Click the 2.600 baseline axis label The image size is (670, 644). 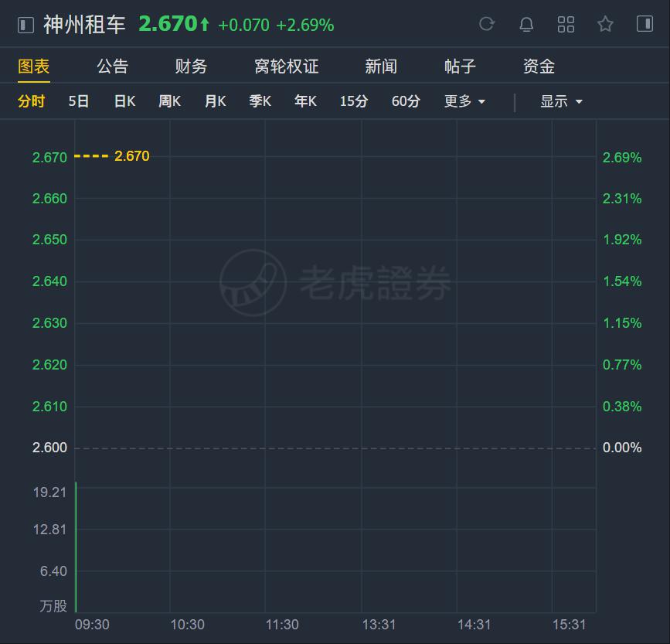point(49,448)
